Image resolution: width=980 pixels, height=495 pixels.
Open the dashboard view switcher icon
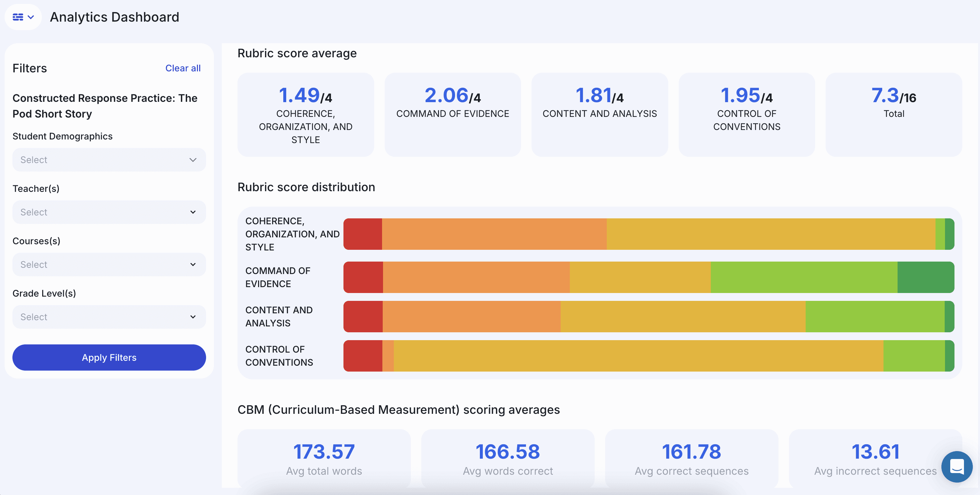[x=23, y=17]
